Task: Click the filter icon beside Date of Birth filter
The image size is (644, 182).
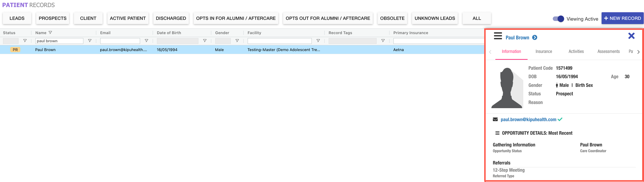Action: pyautogui.click(x=205, y=41)
